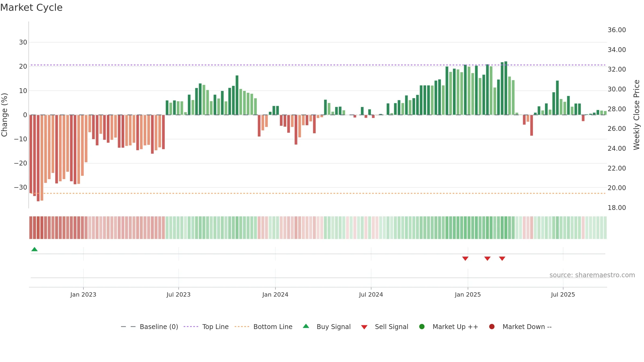Click the green Buy Signal legend triangle icon
This screenshot has width=644, height=362.
pos(306,326)
